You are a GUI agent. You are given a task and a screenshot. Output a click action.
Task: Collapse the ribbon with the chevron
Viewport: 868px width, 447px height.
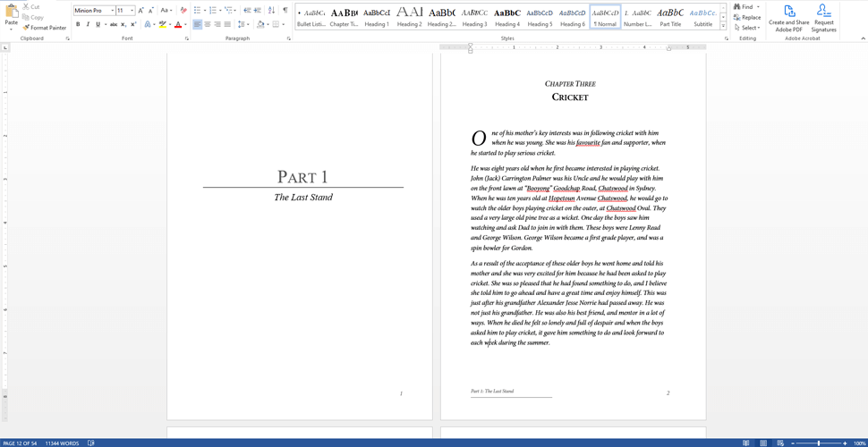pyautogui.click(x=863, y=38)
